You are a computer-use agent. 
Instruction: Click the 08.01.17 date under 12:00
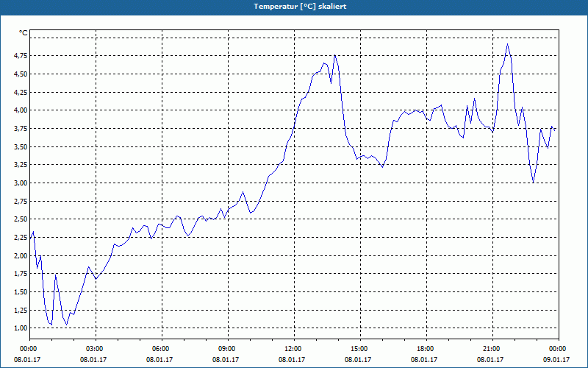292,359
